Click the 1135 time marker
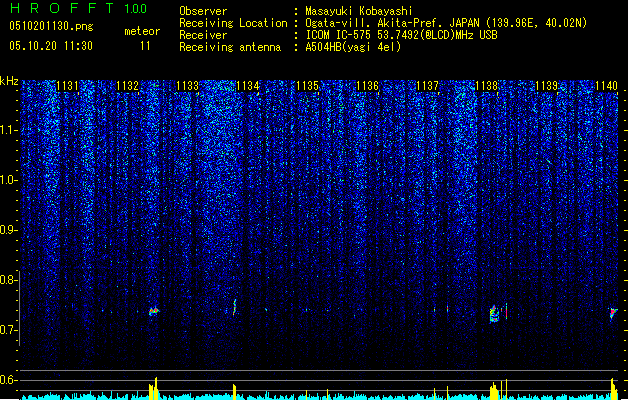Image resolution: width=629 pixels, height=400 pixels. (307, 86)
